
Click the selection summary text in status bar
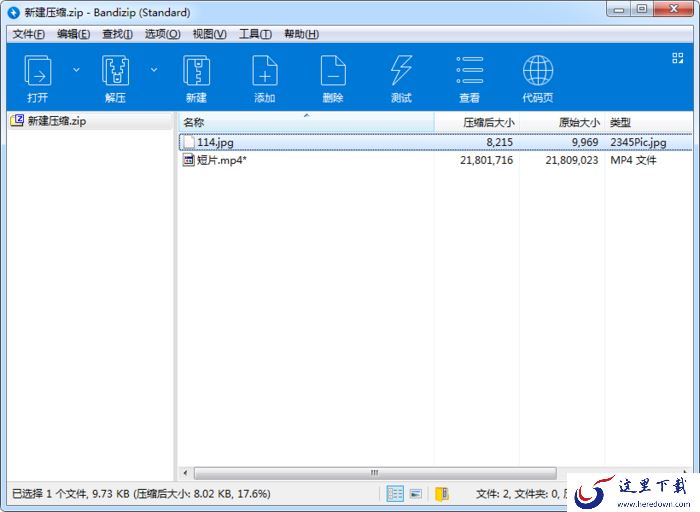(x=141, y=494)
